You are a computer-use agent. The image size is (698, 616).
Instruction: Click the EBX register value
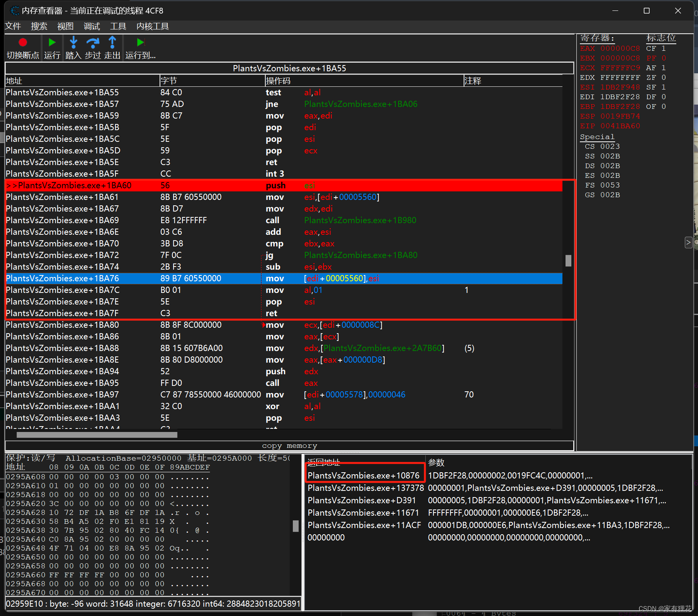(x=620, y=58)
